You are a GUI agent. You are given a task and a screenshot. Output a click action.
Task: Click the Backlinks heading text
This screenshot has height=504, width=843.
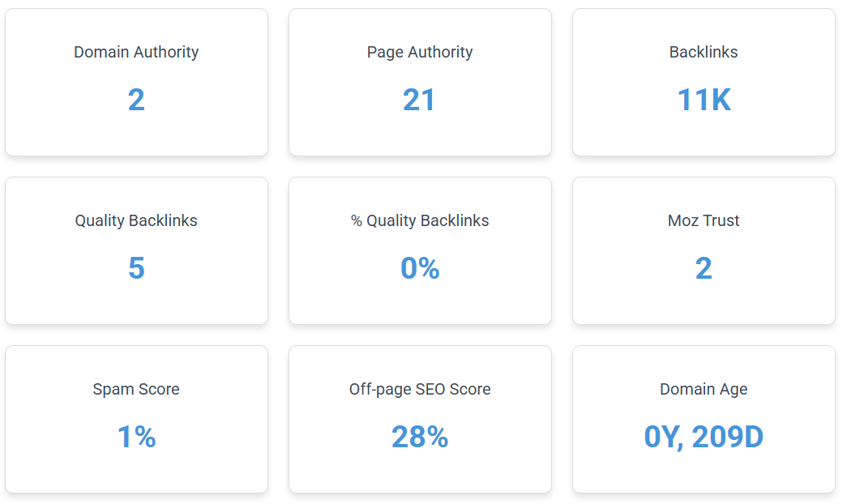click(x=704, y=52)
